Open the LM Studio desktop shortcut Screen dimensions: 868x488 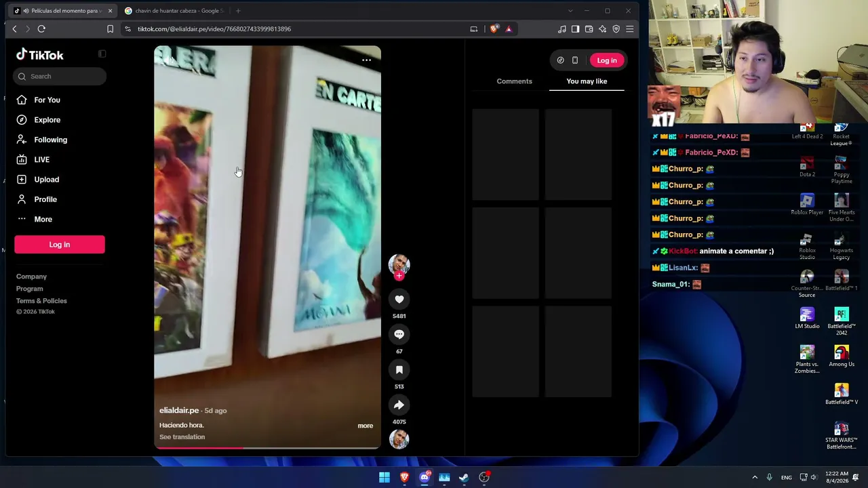click(x=807, y=319)
